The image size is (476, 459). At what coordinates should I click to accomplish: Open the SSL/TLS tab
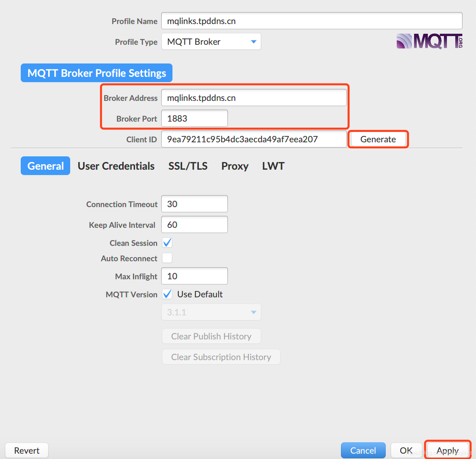click(x=188, y=166)
